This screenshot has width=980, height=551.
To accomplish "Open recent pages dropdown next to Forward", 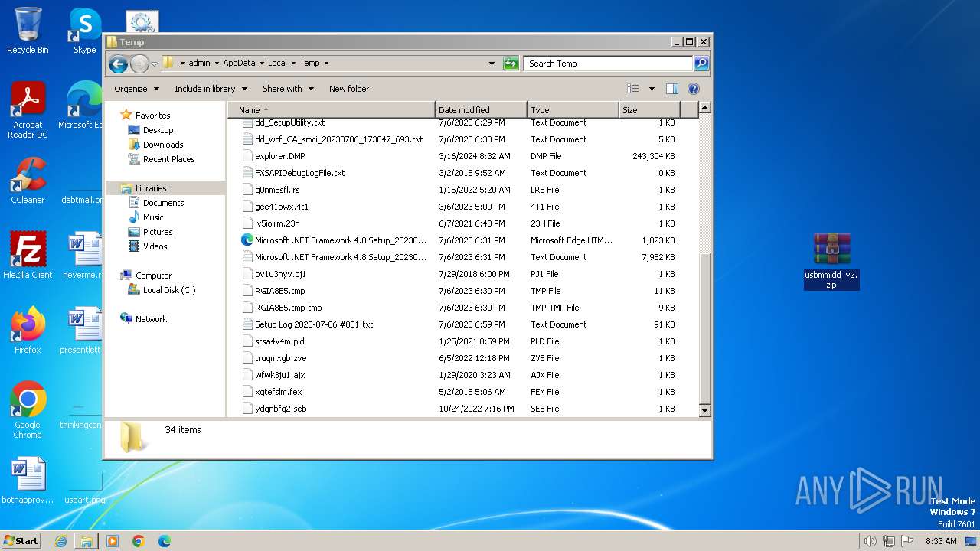I will click(154, 64).
